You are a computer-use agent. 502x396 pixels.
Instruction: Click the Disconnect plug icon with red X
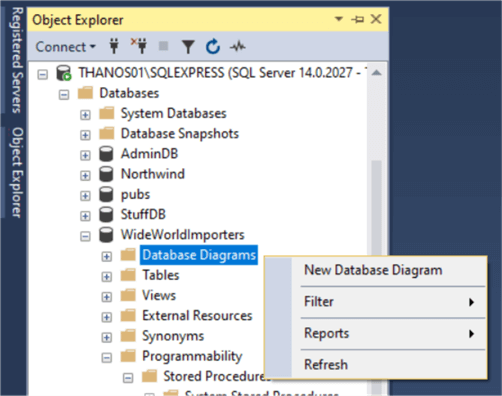tap(139, 46)
